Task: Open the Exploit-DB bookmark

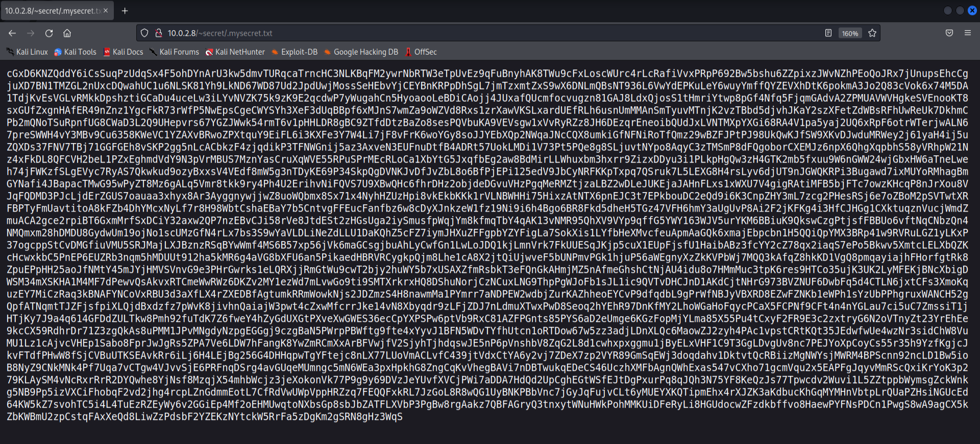Action: (295, 52)
